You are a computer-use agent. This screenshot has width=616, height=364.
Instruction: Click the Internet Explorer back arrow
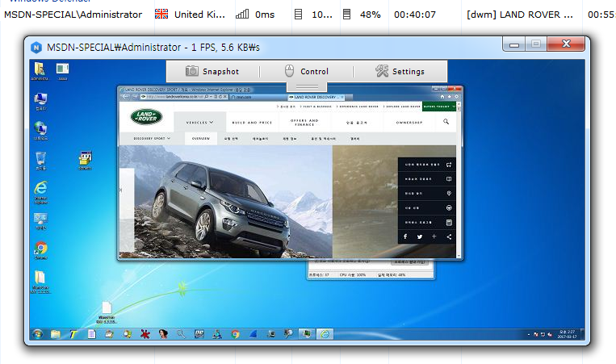(x=126, y=97)
